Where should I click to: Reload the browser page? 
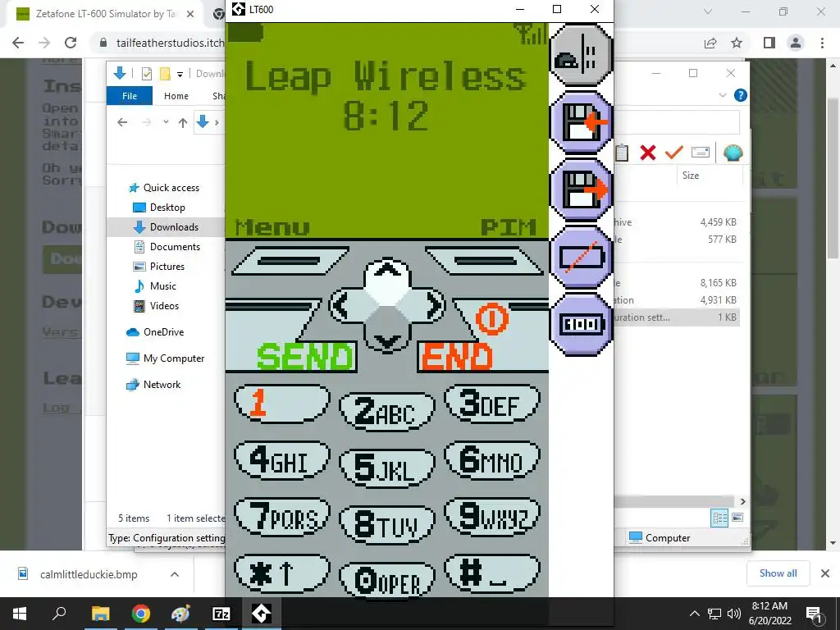pyautogui.click(x=71, y=43)
